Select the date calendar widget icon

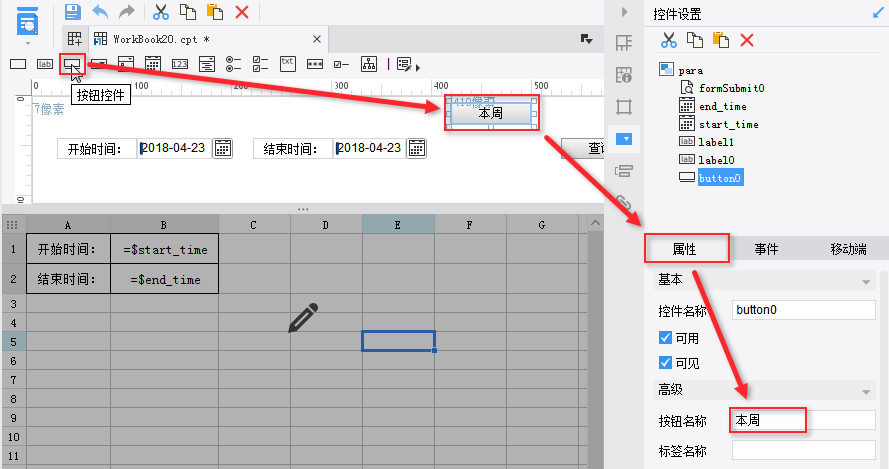click(153, 64)
